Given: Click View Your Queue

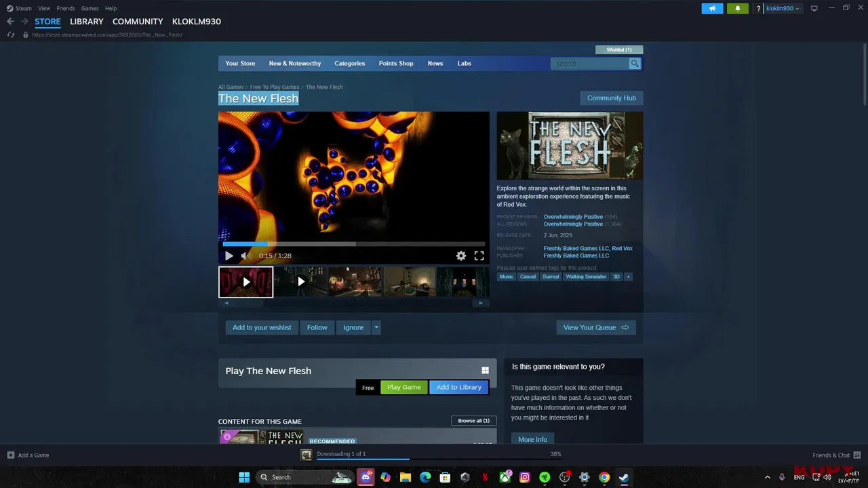Looking at the screenshot, I should click(x=596, y=327).
